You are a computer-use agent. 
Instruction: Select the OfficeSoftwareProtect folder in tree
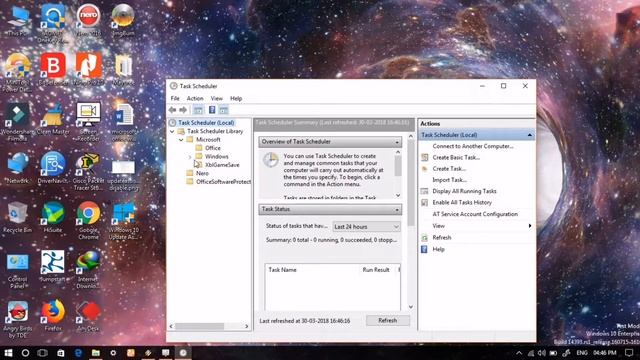point(223,182)
